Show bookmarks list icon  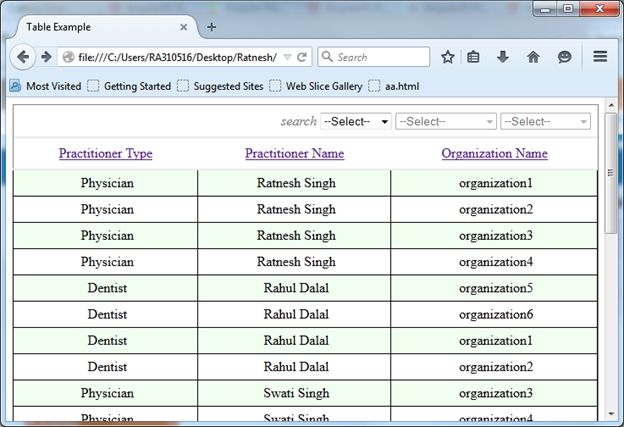(x=473, y=57)
